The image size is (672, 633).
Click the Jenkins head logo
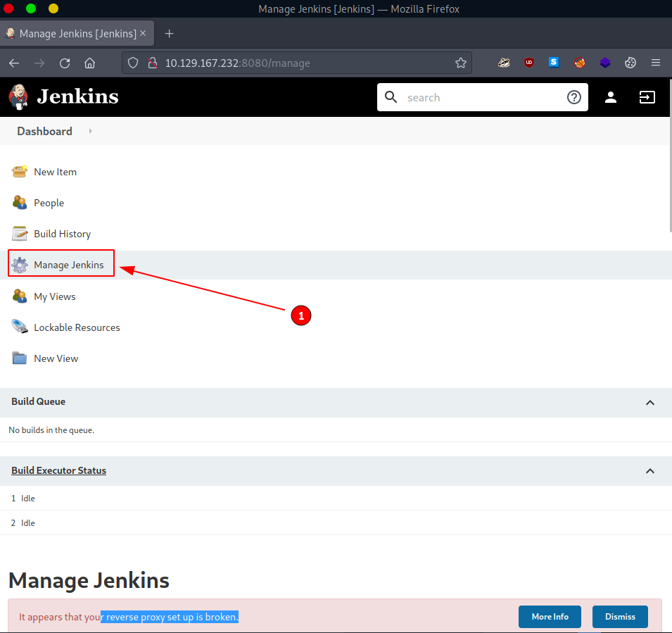pyautogui.click(x=18, y=96)
